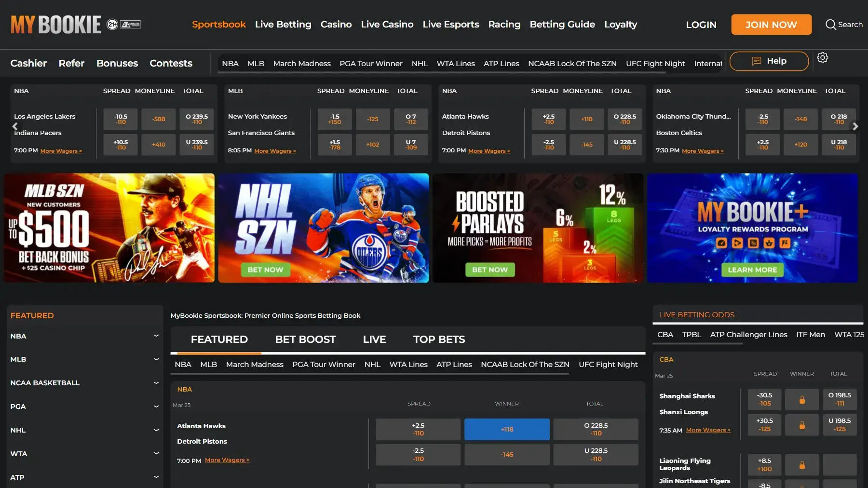Click Liaoning Flying Leopards locked winner odds

(x=802, y=464)
